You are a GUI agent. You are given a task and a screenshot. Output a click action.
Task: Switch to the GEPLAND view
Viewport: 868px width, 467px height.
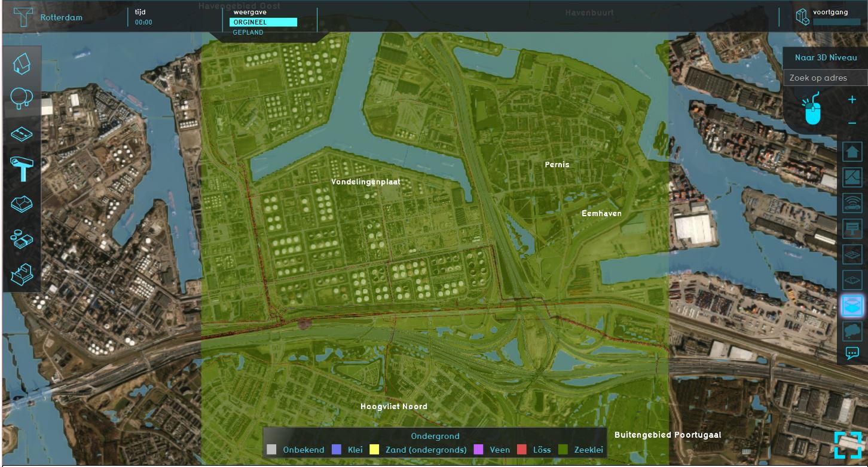[x=248, y=33]
